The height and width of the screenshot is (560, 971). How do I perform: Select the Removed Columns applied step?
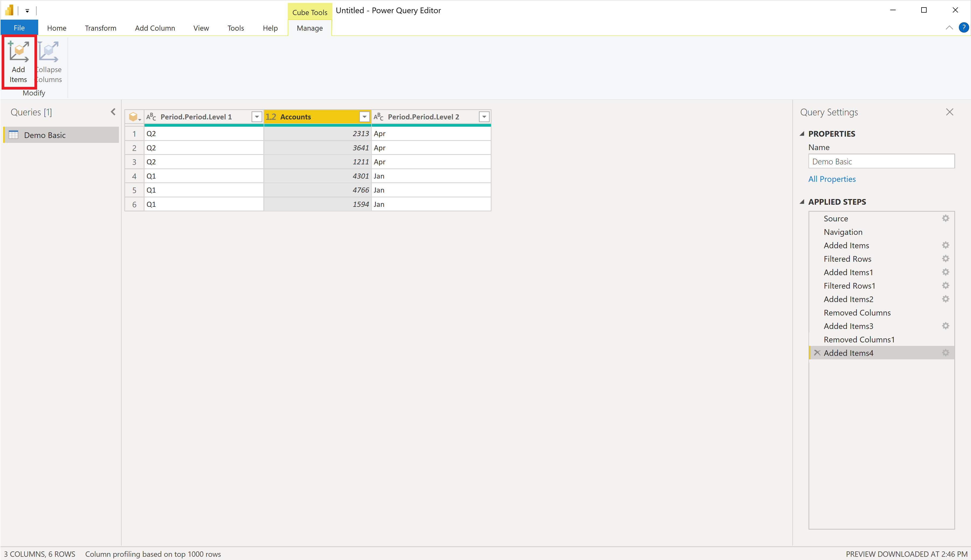(x=857, y=313)
